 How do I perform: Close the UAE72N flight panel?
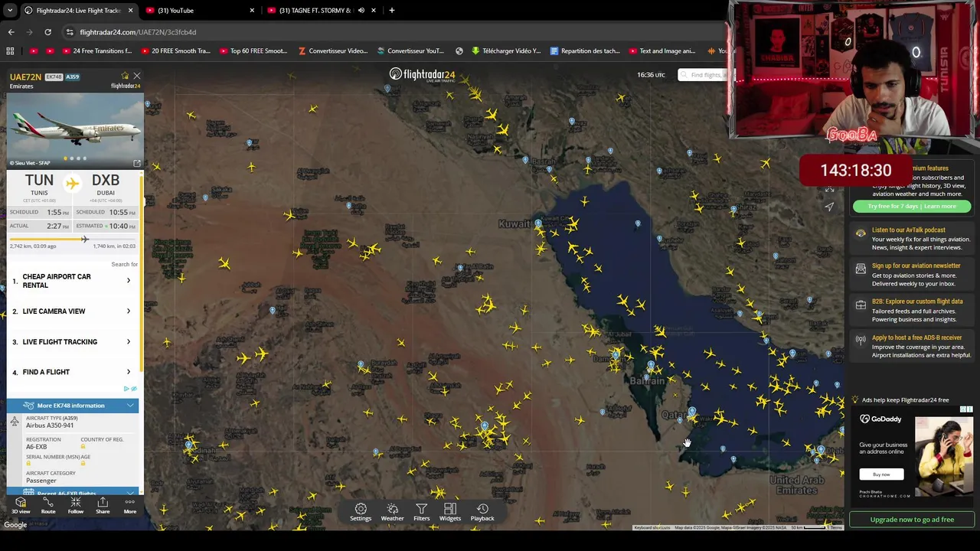[x=136, y=76]
